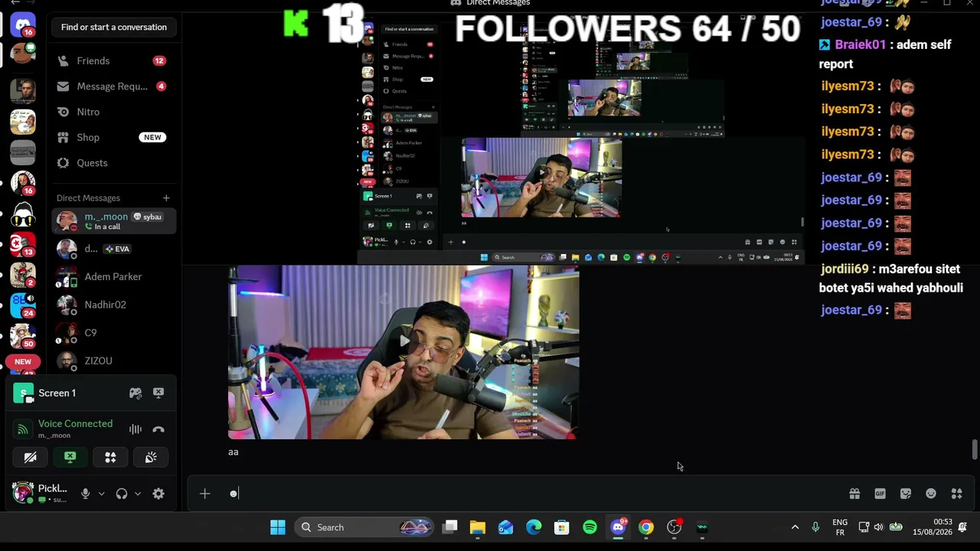Screen dimensions: 980x551
Task: Open the Quests page
Action: click(114, 163)
